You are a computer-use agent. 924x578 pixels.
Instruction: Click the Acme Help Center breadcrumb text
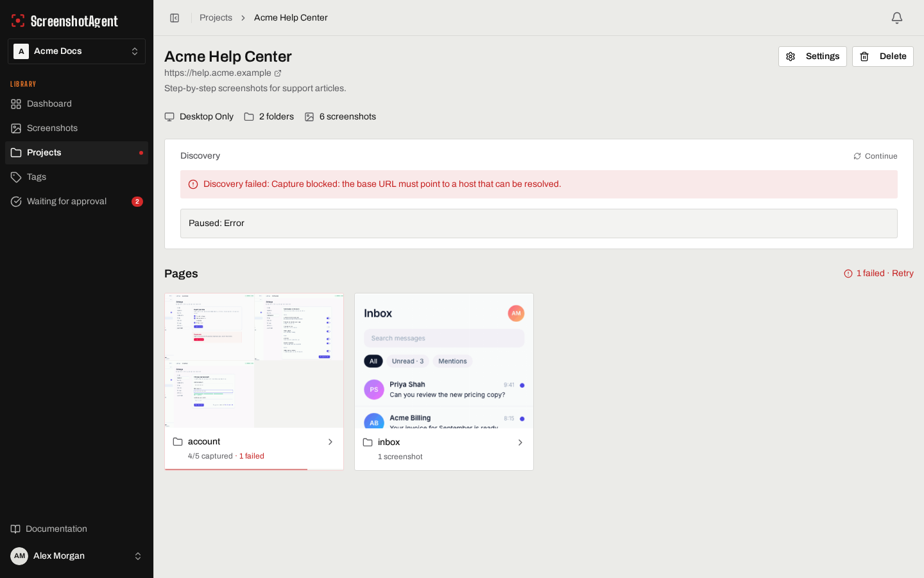[291, 18]
